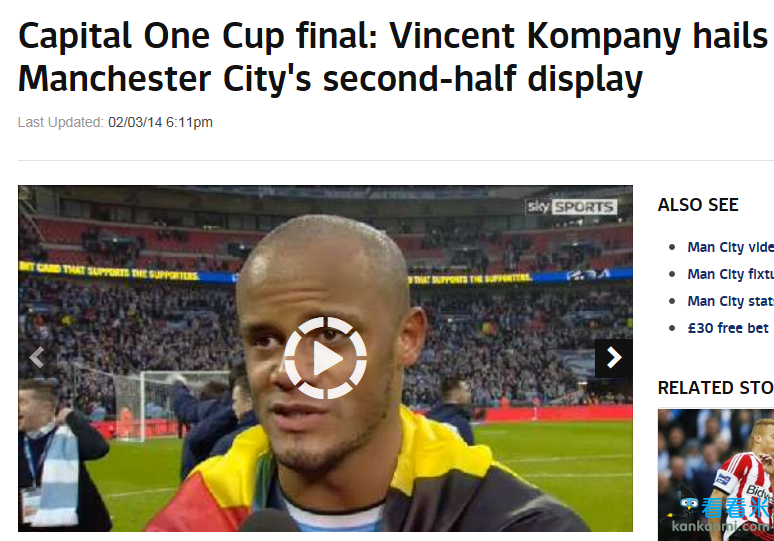Click the bullet beside £30 free bet
This screenshot has width=774, height=541.
672,328
